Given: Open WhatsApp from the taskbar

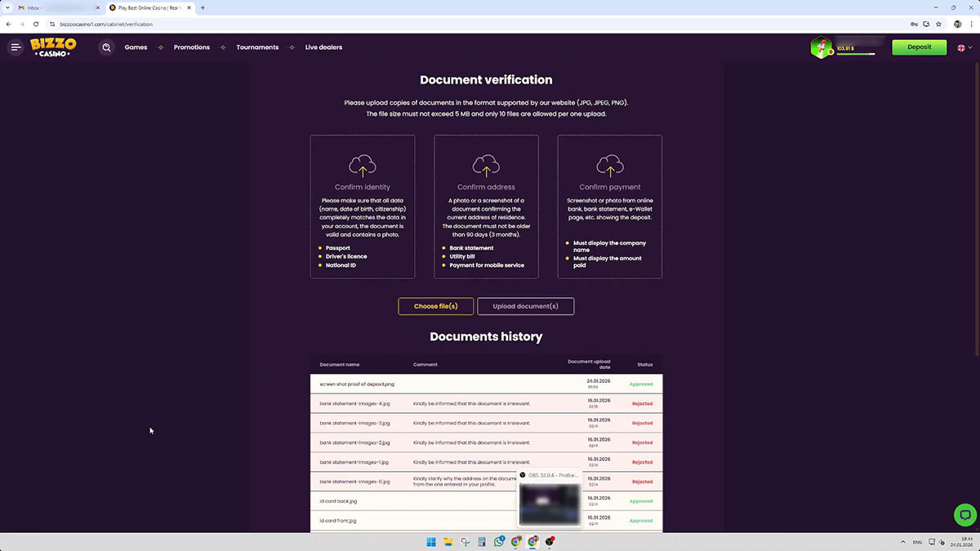Looking at the screenshot, I should [x=499, y=542].
